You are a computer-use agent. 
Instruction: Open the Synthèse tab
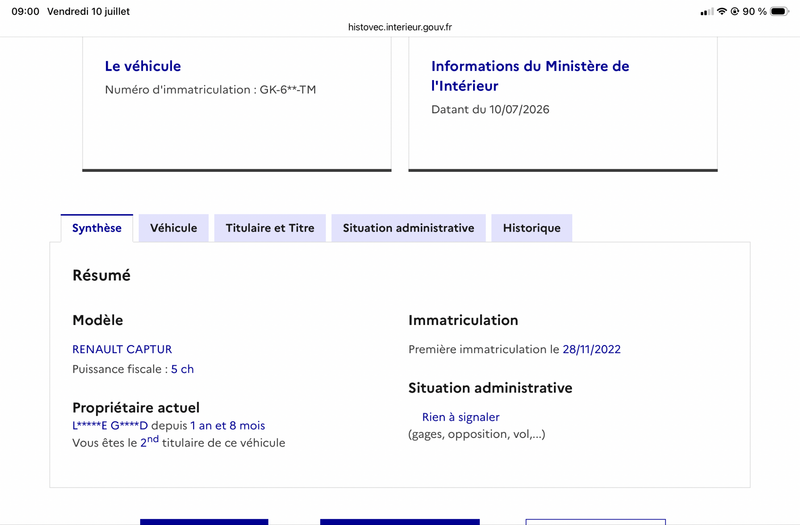(x=97, y=228)
